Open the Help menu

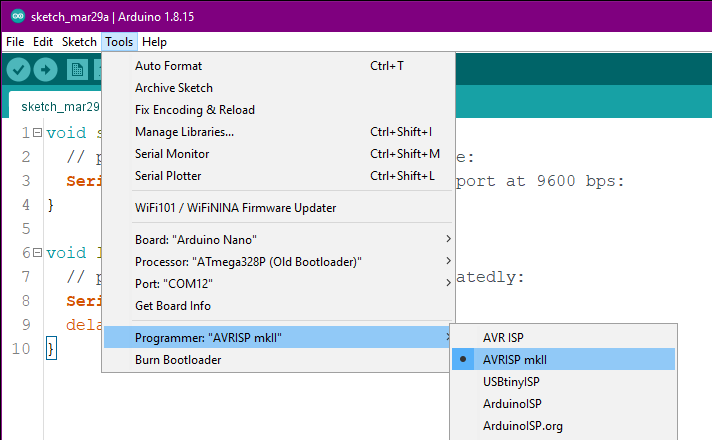point(154,42)
